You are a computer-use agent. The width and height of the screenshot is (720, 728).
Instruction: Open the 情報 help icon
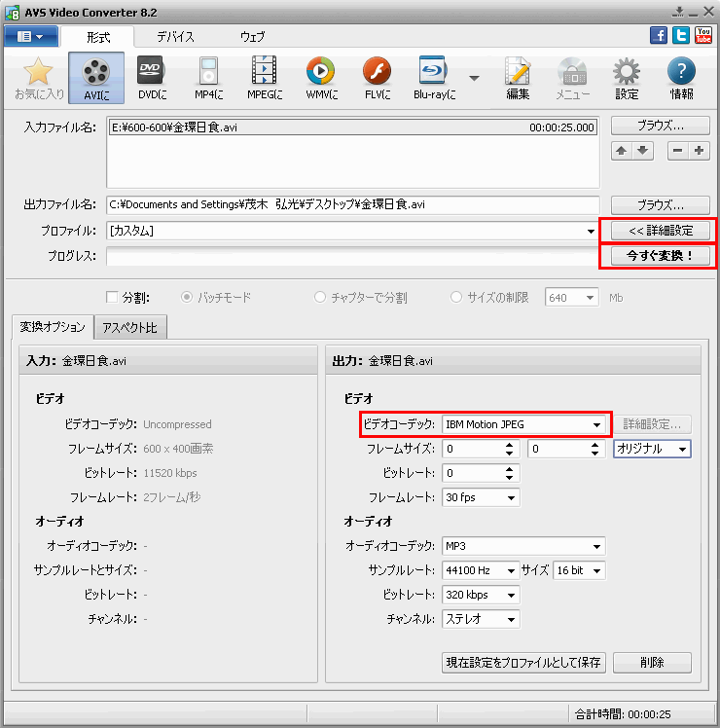point(681,78)
